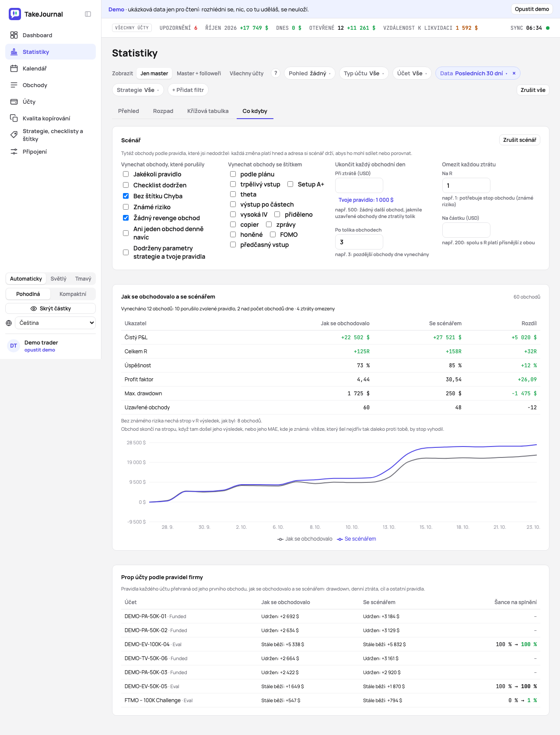Click the Statistiky bar chart icon

14,52
